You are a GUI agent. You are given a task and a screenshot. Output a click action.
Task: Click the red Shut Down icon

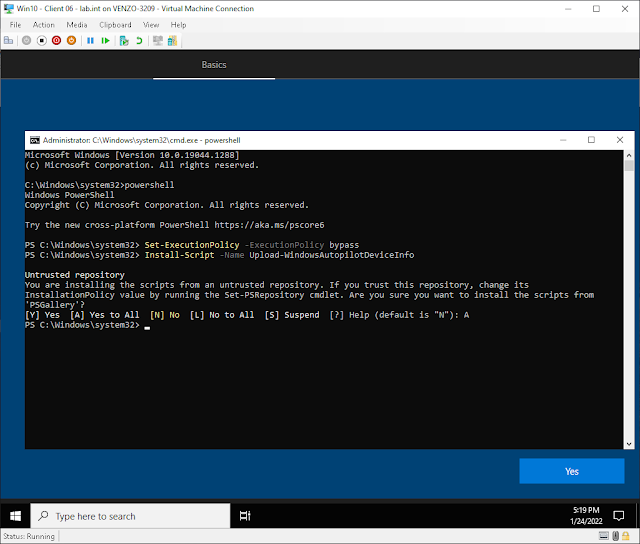click(56, 40)
